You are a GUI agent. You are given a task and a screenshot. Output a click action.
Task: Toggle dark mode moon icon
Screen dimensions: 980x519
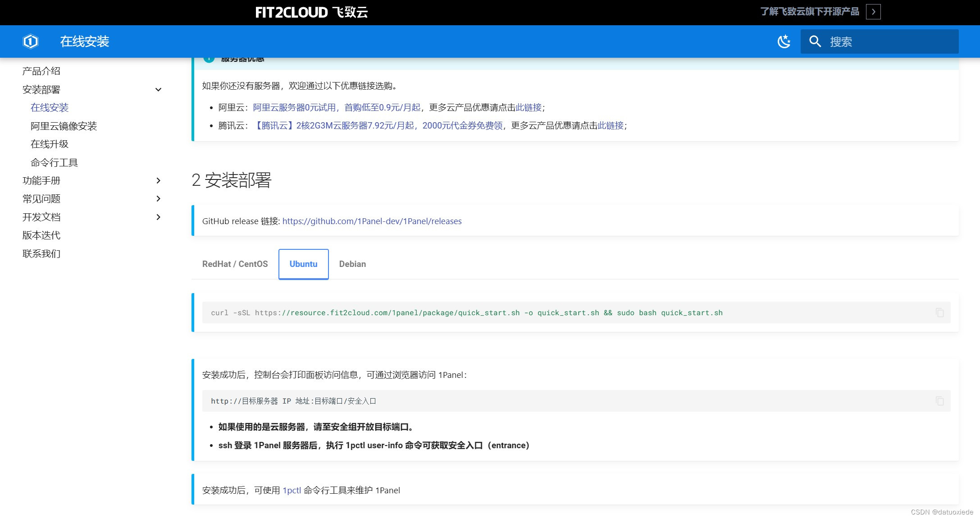click(x=784, y=41)
